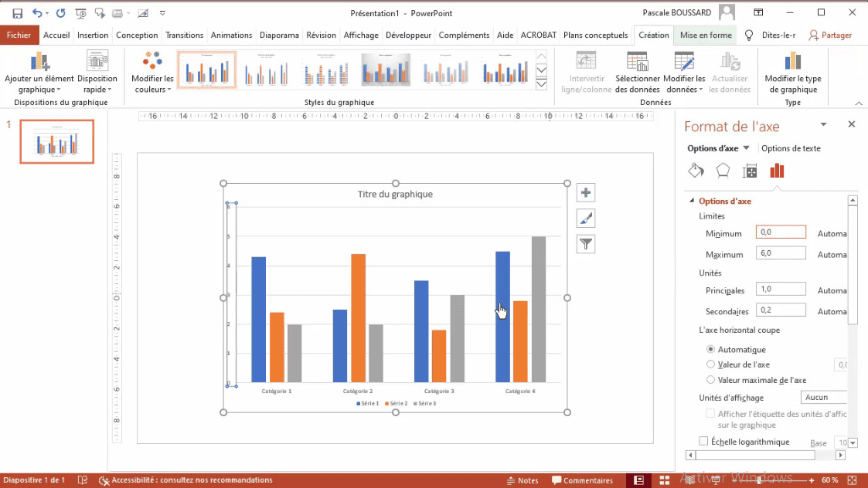Open the chart filters funnel icon
This screenshot has height=488, width=868.
pos(585,243)
